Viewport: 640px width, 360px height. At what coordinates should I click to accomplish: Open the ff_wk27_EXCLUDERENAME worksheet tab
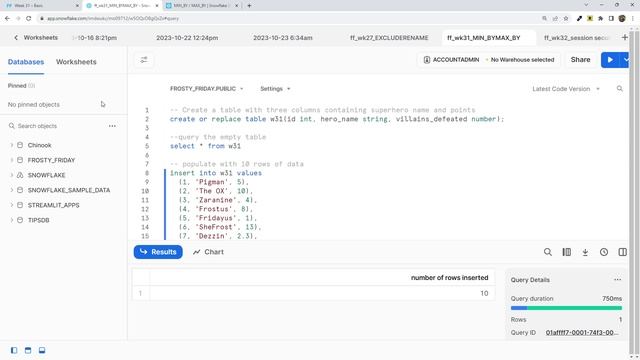[x=389, y=38]
